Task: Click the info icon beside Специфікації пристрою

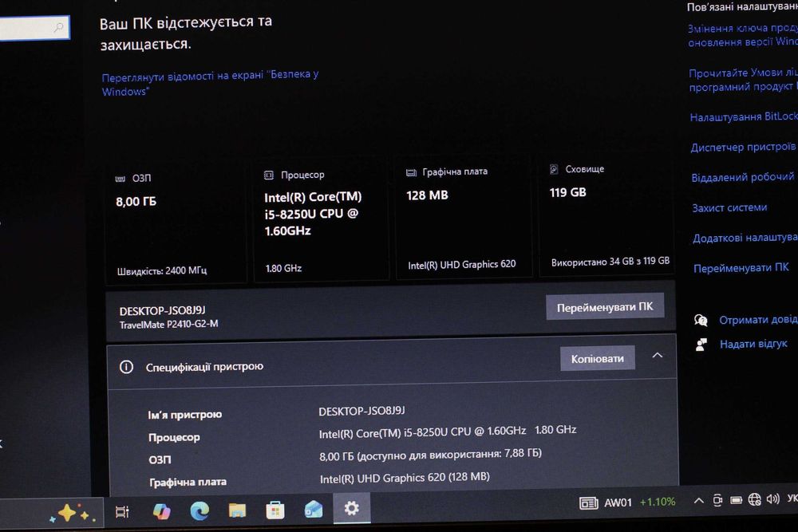Action: 126,367
